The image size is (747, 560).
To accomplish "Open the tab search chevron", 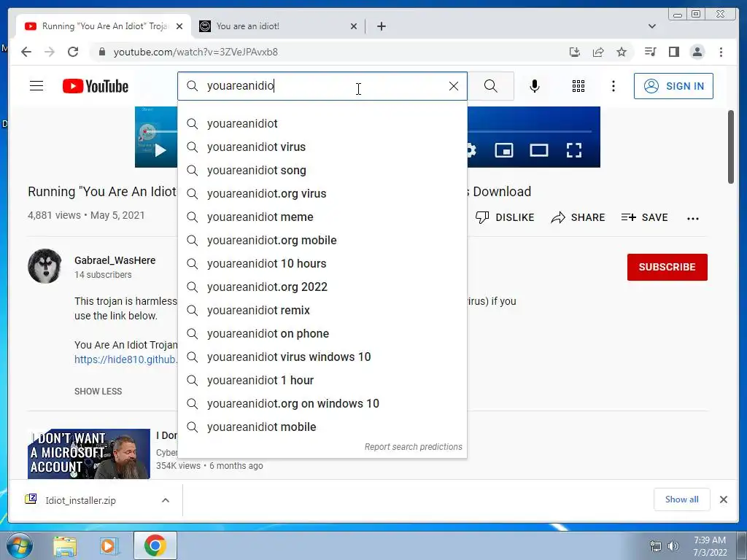I will (x=652, y=26).
